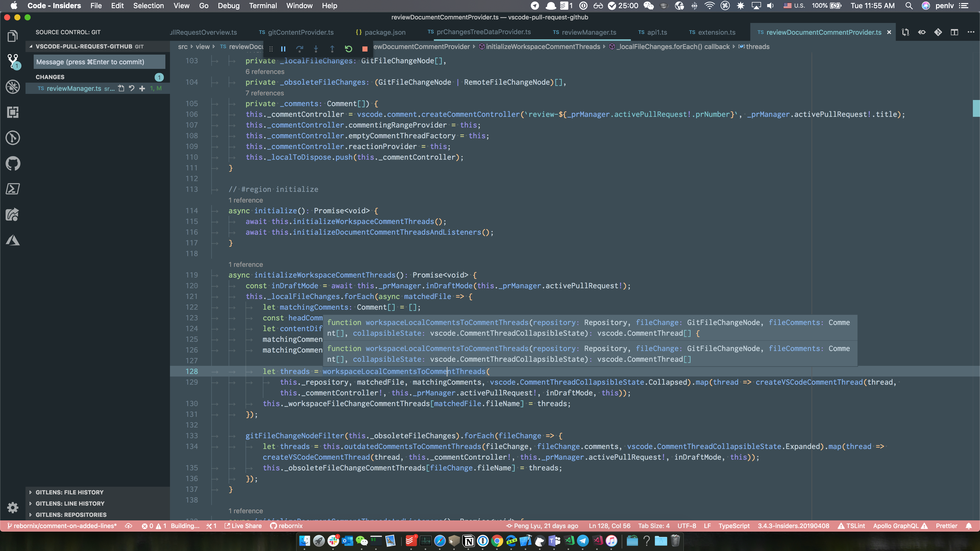Discard changes on reviewManager.ts

click(131, 88)
